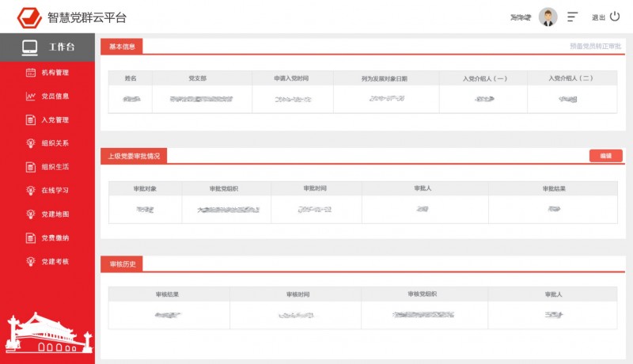Click the 退出 logout link
The width and height of the screenshot is (633, 364).
[598, 17]
